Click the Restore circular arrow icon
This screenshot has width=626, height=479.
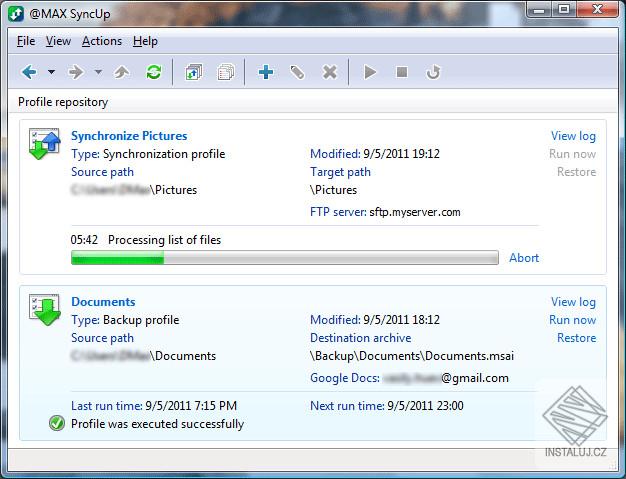click(x=433, y=72)
